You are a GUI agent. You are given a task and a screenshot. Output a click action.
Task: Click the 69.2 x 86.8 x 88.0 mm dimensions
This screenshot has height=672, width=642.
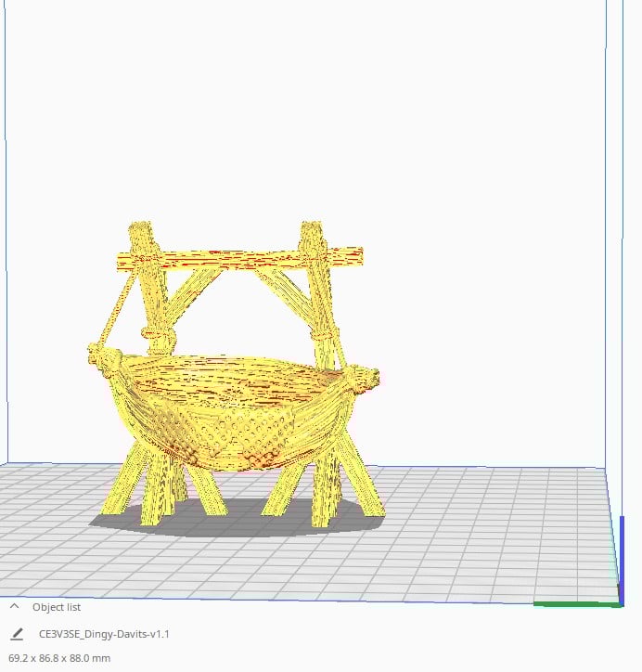(x=59, y=658)
